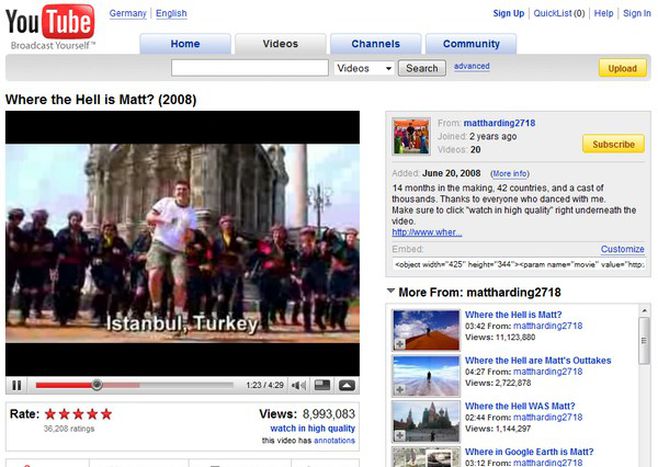This screenshot has width=658, height=467.
Task: Open the Channels tab
Action: (x=376, y=44)
